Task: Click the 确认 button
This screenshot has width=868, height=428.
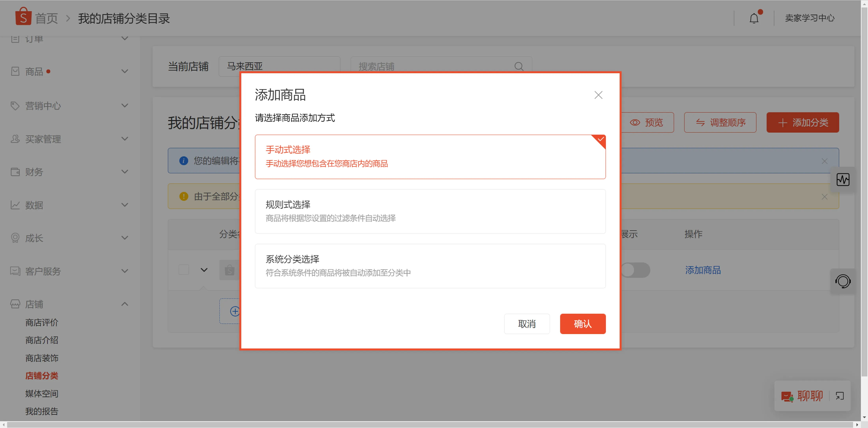Action: (583, 324)
